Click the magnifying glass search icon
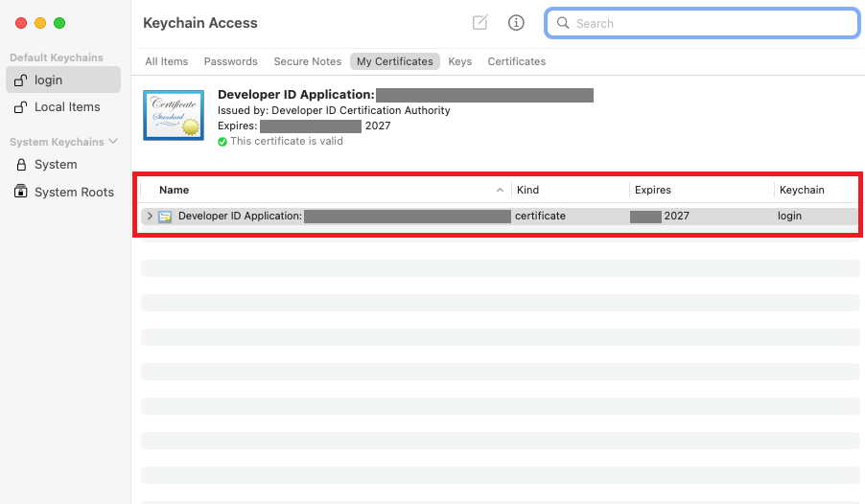The width and height of the screenshot is (865, 504). (x=563, y=23)
